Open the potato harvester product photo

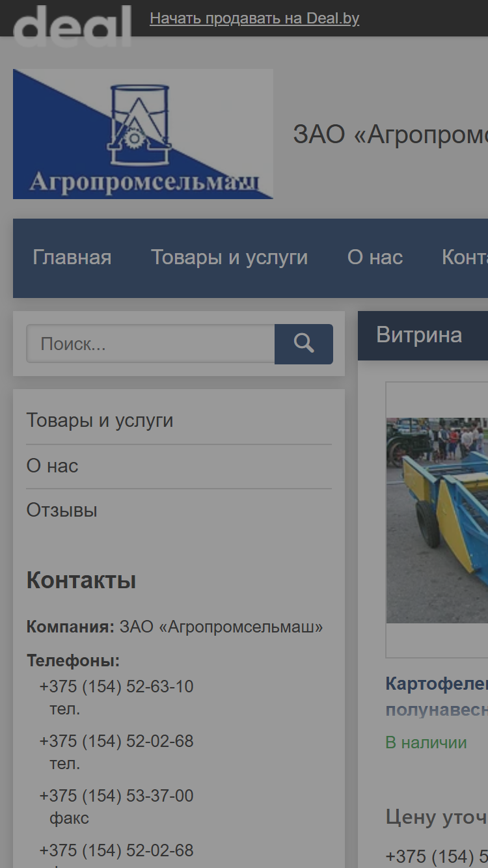coord(437,520)
